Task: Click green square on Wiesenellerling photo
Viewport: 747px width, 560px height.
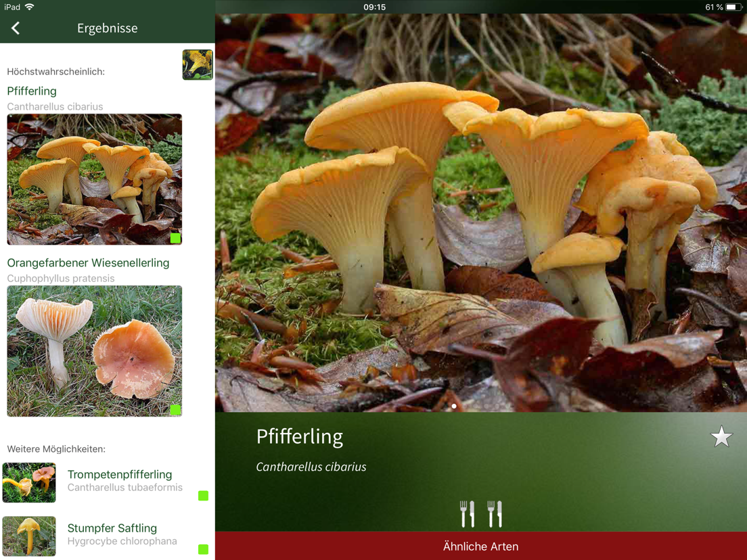Action: tap(175, 410)
